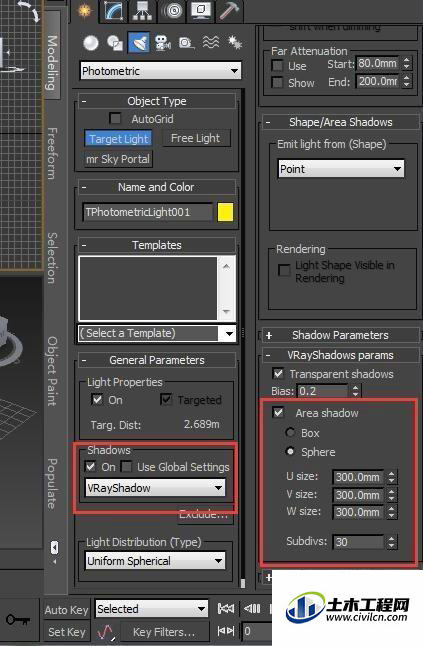Screen dimensions: 423x646
Task: Select the Systems category icon
Action: 235,42
